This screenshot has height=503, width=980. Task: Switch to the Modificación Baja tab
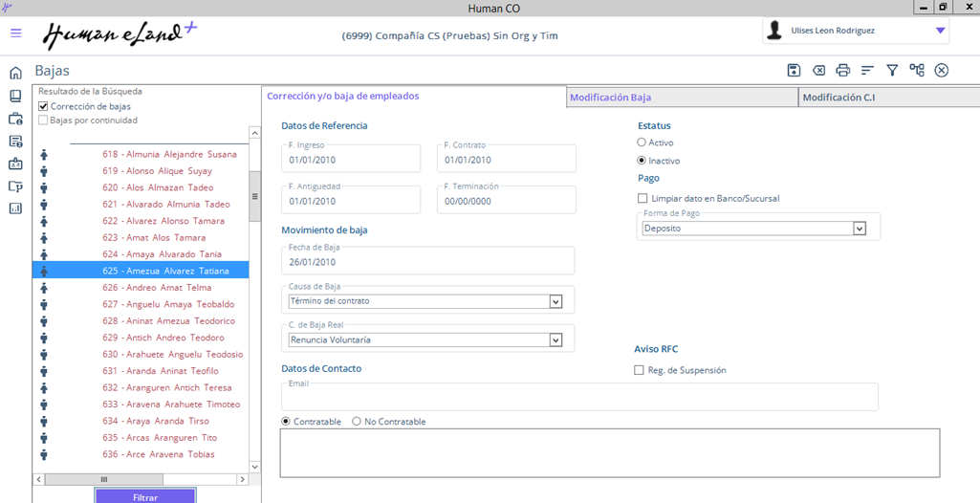[x=610, y=98]
